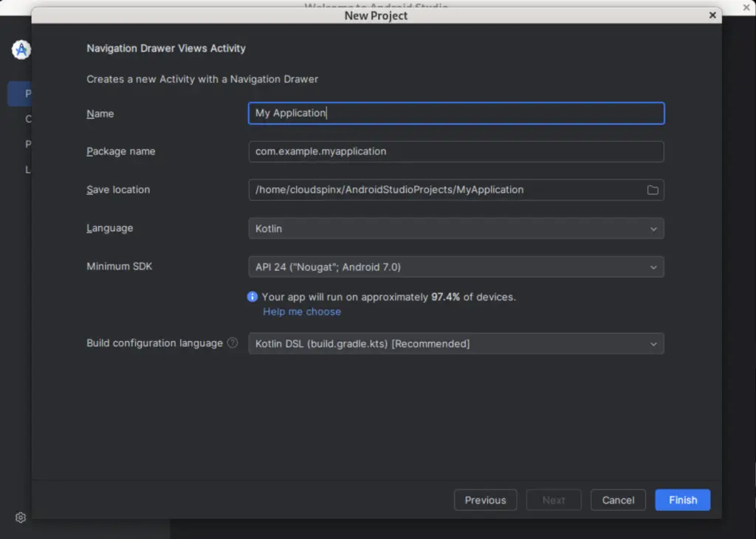Viewport: 756px width, 539px height.
Task: Click the Save location path field
Action: click(443, 190)
